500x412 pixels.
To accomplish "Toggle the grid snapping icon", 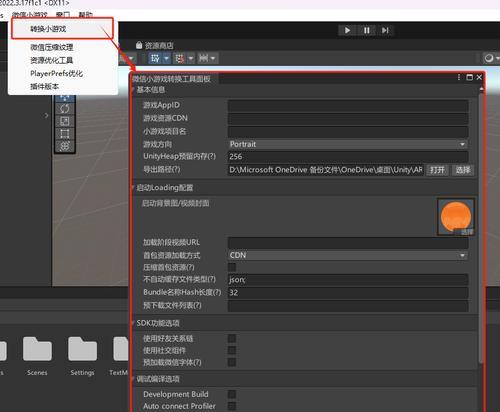I will tap(155, 59).
